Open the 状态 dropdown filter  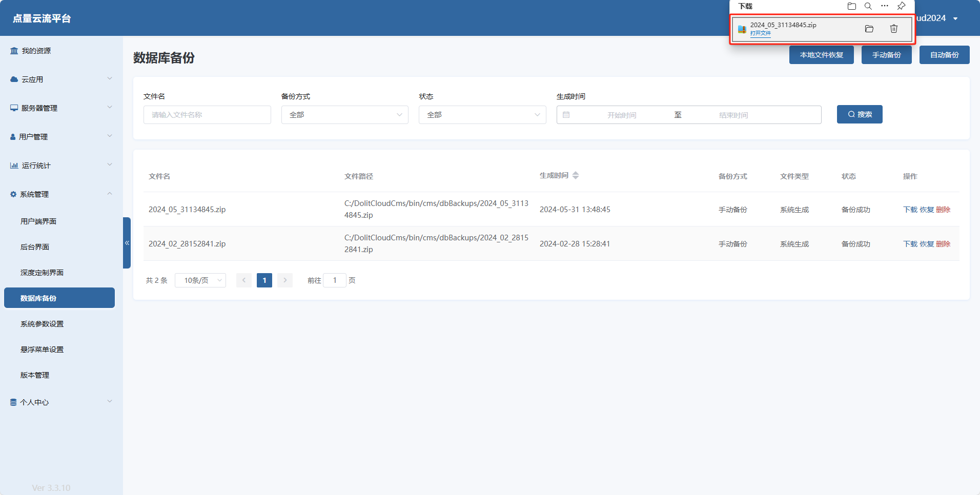[x=482, y=115]
